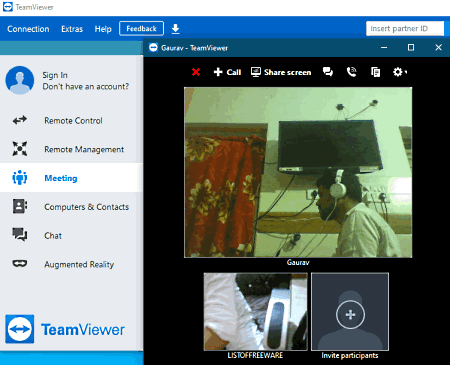Click the TeamViewer logo at sidebar bottom
The image size is (450, 365).
point(65,329)
